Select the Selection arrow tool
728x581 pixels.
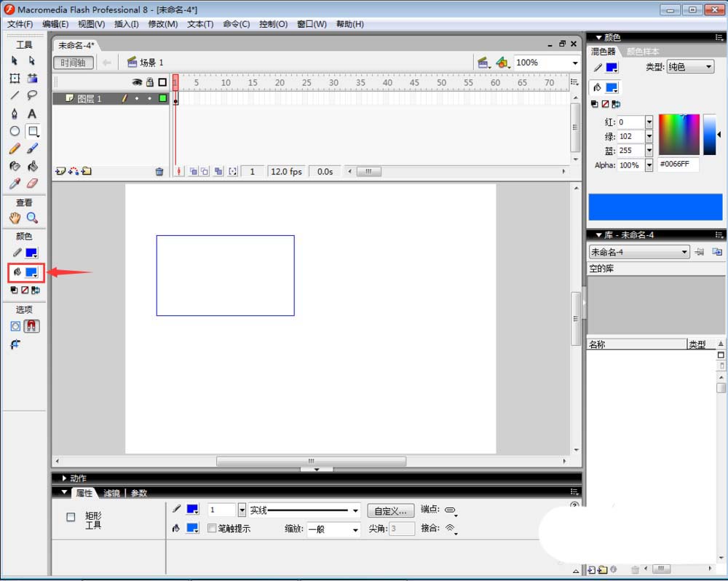[x=15, y=60]
